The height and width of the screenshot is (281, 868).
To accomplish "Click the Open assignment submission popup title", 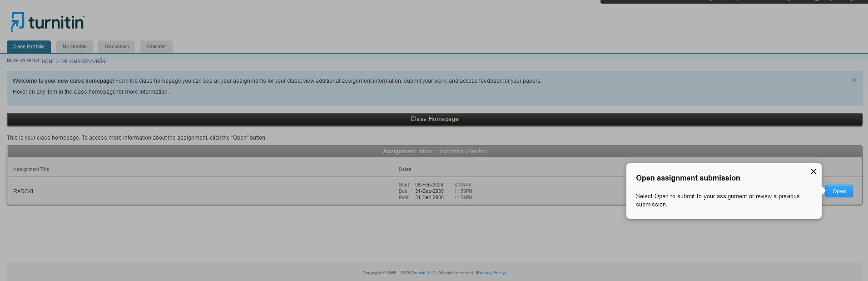I will [x=688, y=178].
